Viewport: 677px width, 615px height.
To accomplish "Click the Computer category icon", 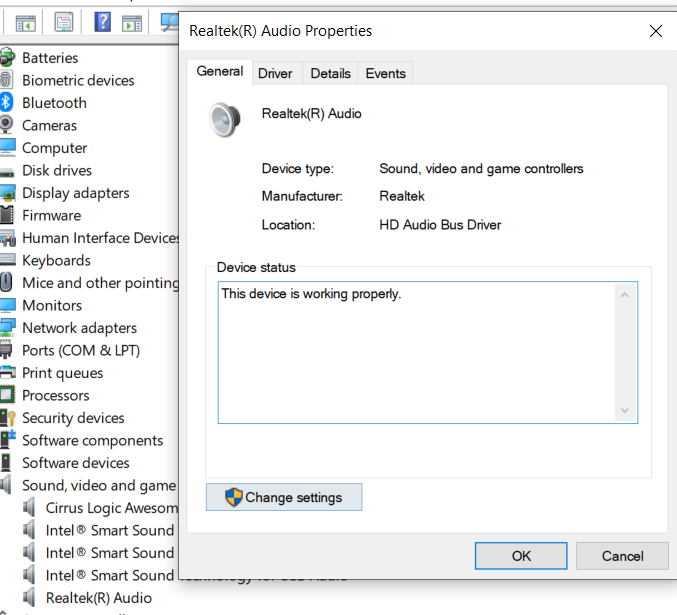I will [7, 148].
